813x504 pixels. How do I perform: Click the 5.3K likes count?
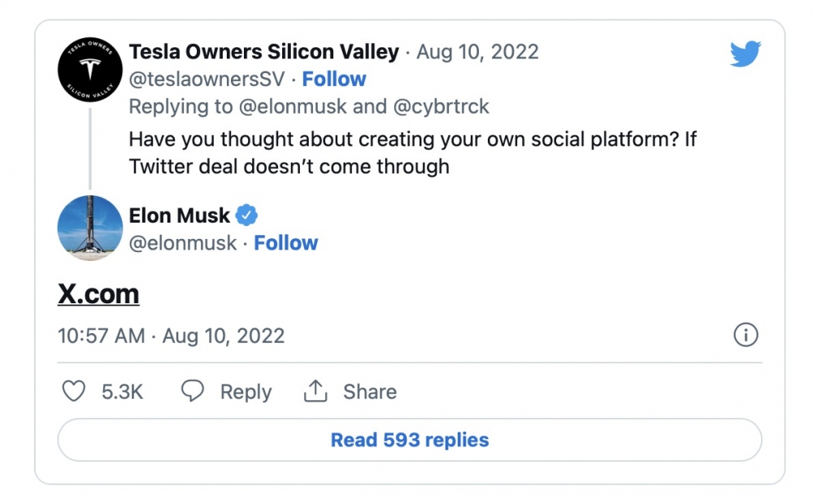coord(122,392)
